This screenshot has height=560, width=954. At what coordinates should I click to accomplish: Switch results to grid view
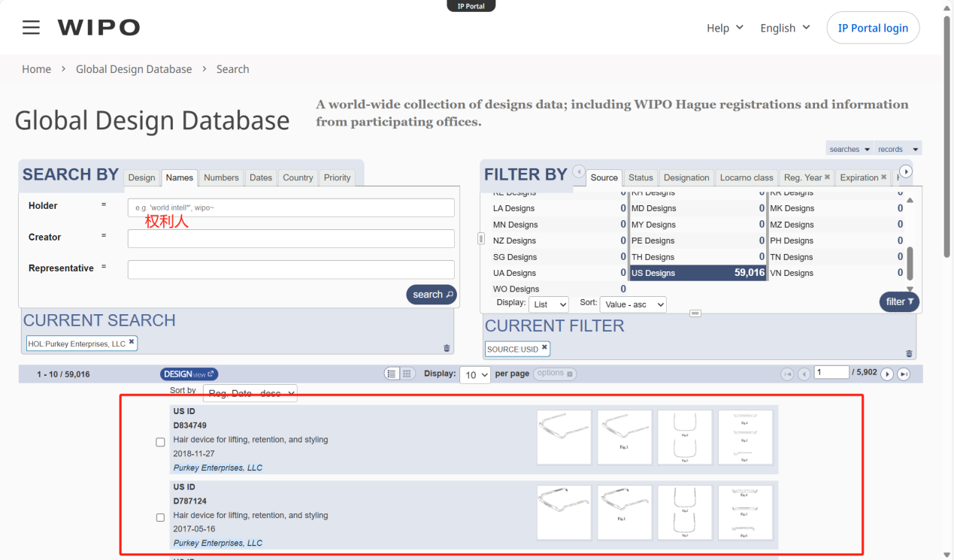[407, 374]
